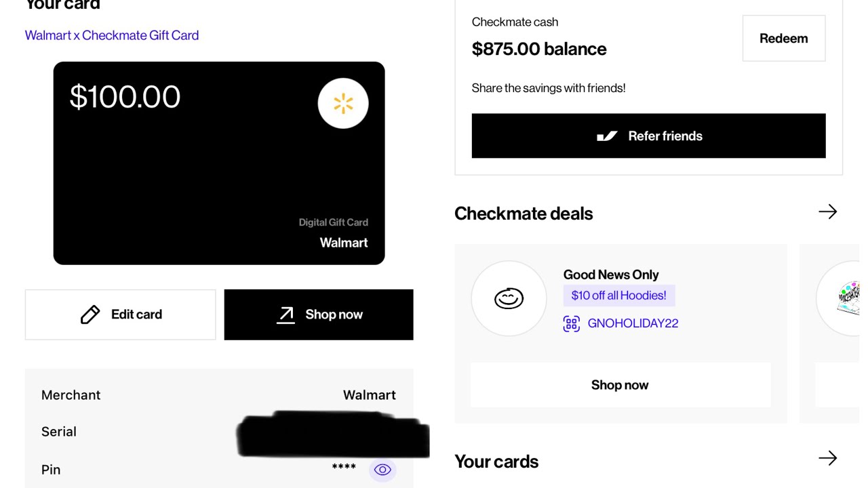Expand Checkmate deals with the arrow

coord(827,212)
